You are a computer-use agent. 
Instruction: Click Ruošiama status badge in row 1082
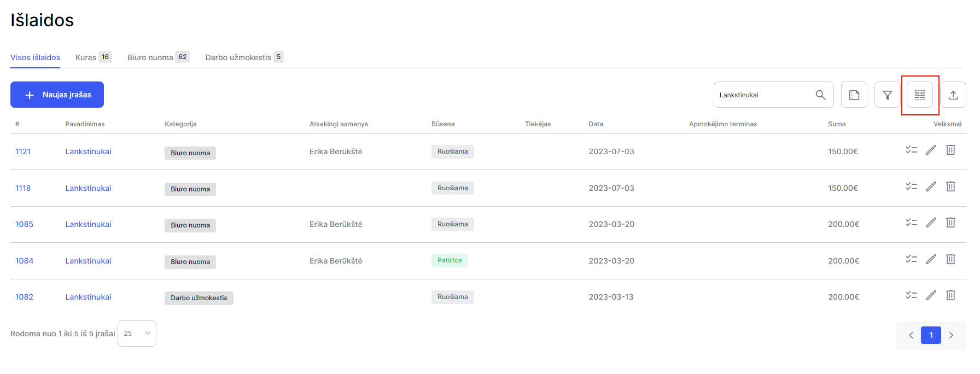[453, 297]
